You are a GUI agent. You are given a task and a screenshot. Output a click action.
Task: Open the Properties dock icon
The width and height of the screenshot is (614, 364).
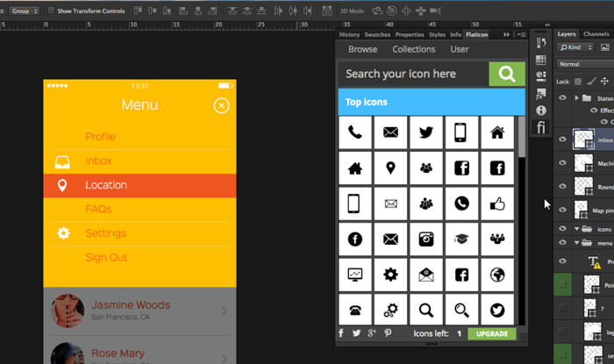[541, 76]
